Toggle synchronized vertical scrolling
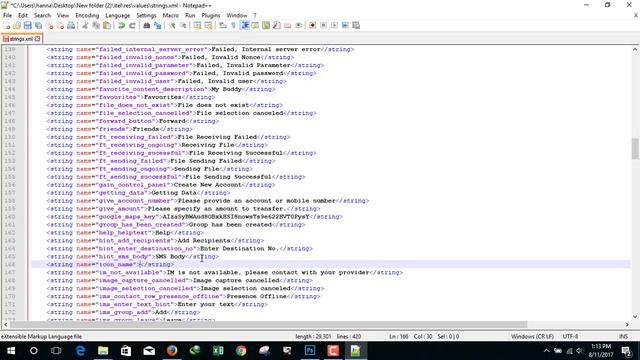This screenshot has width=640, height=360. pyautogui.click(x=197, y=25)
